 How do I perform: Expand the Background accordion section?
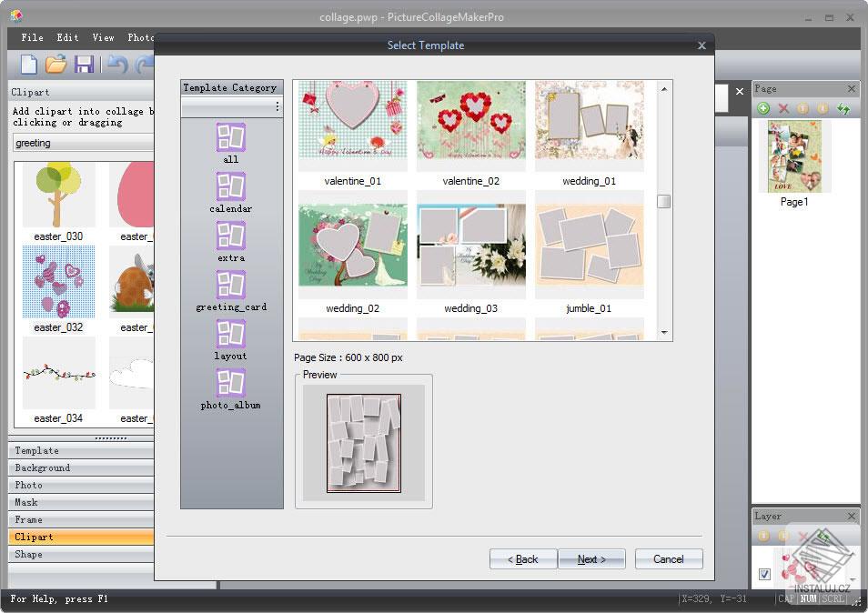(82, 467)
